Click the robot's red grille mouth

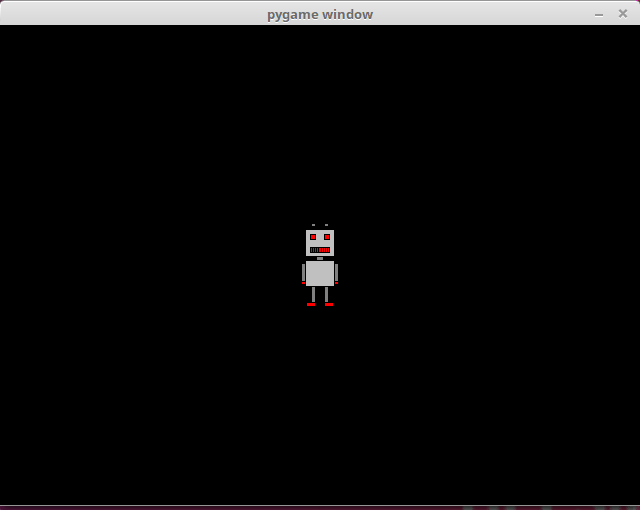(x=320, y=249)
